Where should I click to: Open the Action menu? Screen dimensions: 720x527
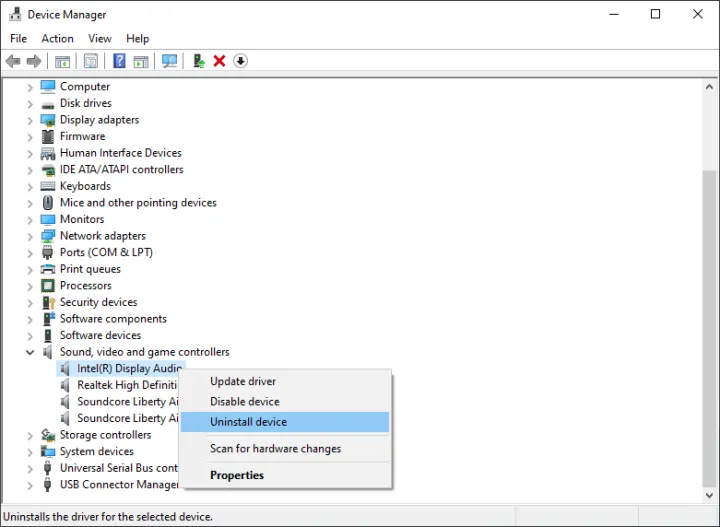pyautogui.click(x=57, y=38)
